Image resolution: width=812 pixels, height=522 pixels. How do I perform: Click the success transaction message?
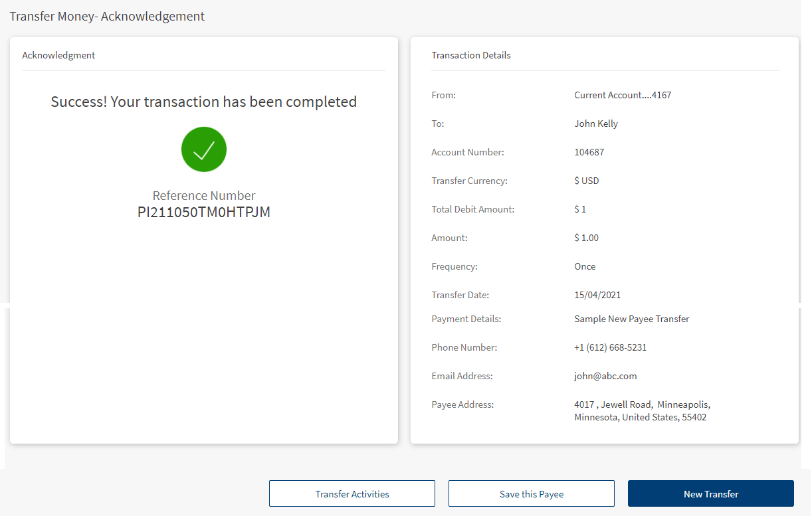(204, 102)
